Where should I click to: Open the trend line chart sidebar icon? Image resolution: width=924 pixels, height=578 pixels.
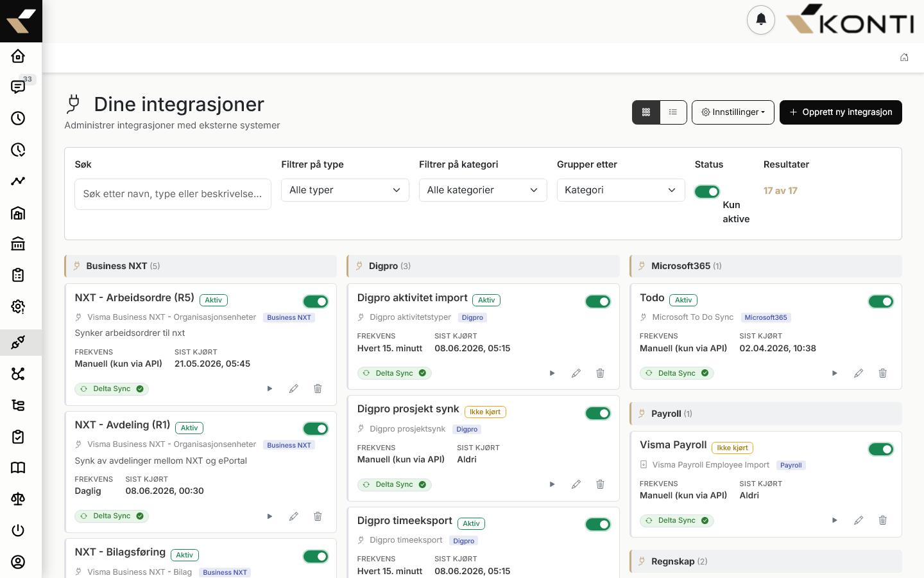point(18,181)
